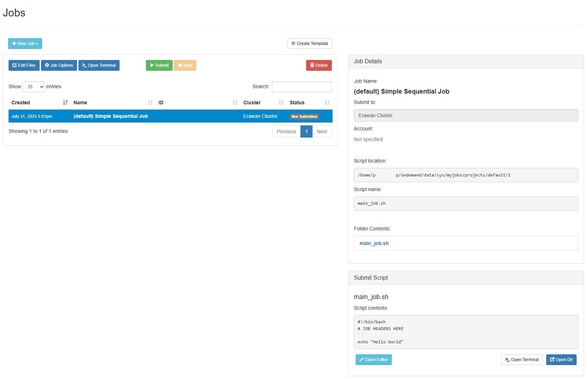The width and height of the screenshot is (588, 379).
Task: Click the Name column sort arrows
Action: point(150,103)
